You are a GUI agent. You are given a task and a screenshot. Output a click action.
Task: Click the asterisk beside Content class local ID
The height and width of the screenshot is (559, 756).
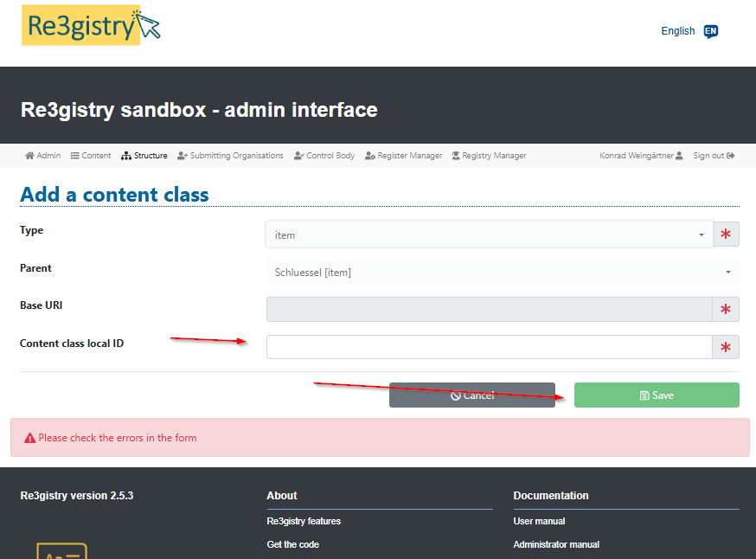[726, 347]
